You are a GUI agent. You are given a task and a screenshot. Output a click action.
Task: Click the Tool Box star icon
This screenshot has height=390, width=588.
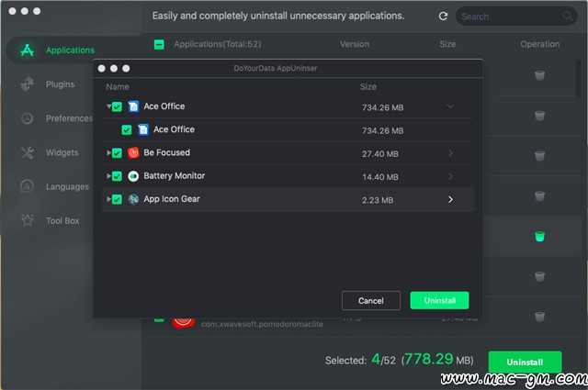pyautogui.click(x=28, y=220)
